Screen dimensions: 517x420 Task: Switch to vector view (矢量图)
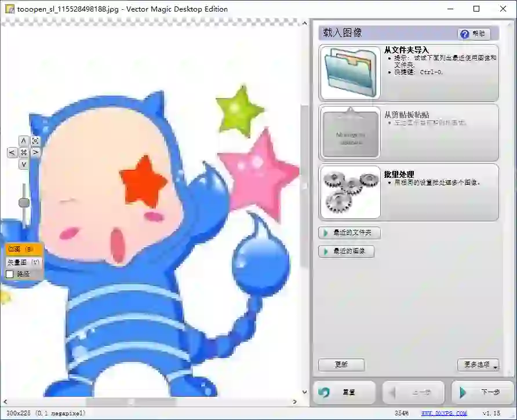(x=24, y=262)
